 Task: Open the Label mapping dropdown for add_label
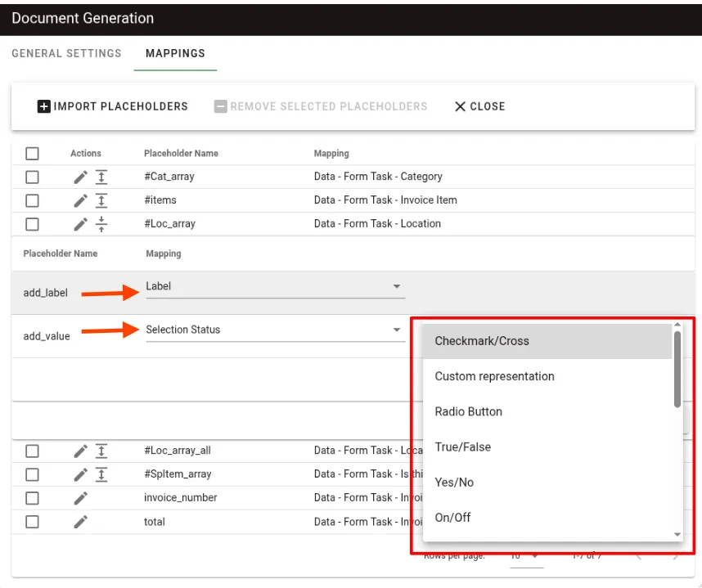[x=275, y=286]
